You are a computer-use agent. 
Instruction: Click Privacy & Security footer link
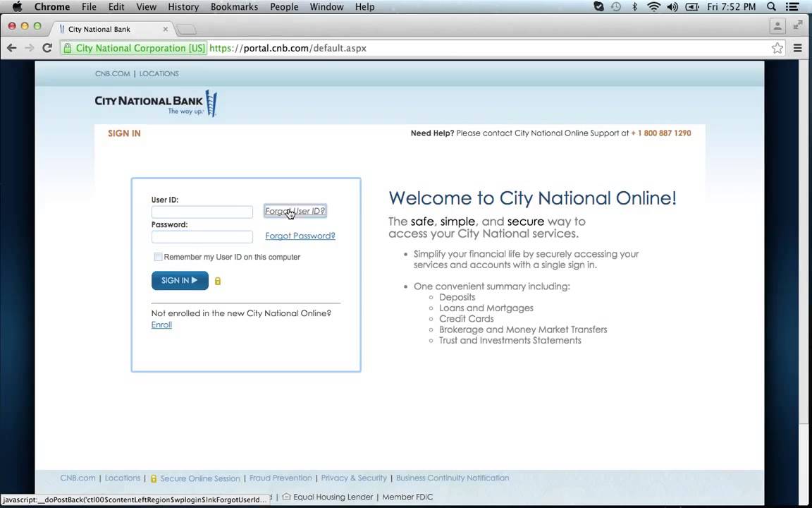tap(354, 478)
